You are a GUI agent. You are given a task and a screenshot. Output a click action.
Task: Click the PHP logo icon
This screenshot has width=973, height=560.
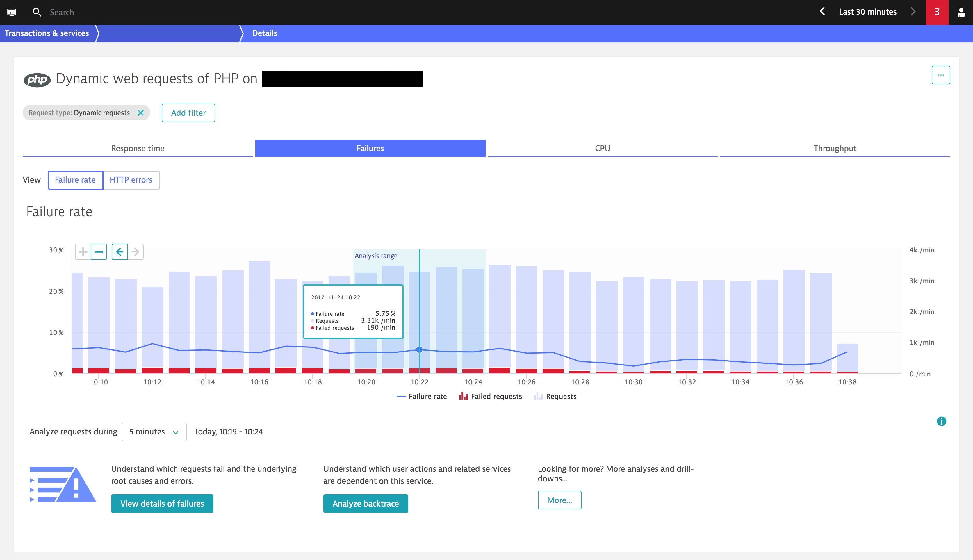(37, 80)
